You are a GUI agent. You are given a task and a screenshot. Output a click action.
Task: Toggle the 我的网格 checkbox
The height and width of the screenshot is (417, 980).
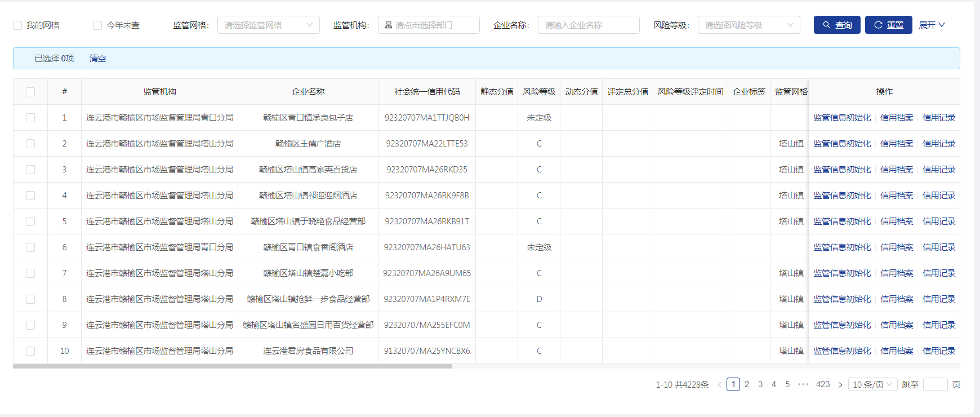point(17,25)
